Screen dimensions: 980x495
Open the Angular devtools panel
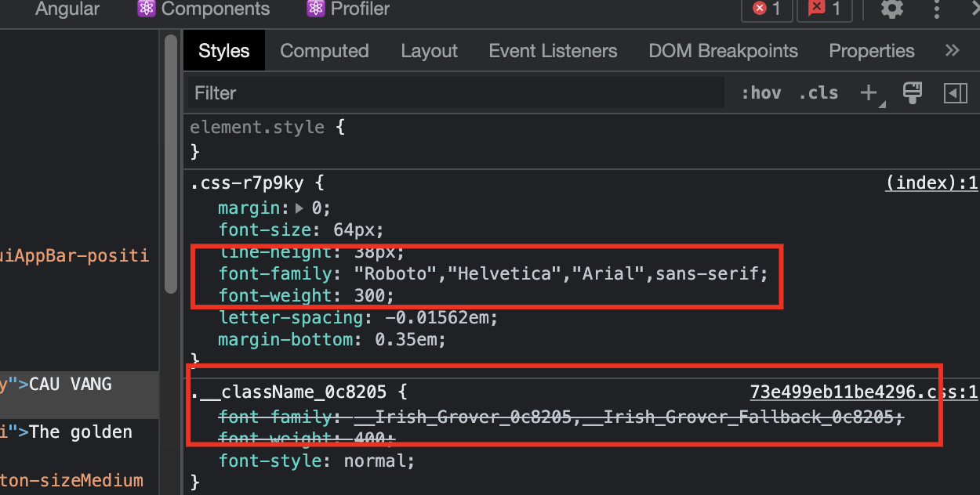[67, 10]
